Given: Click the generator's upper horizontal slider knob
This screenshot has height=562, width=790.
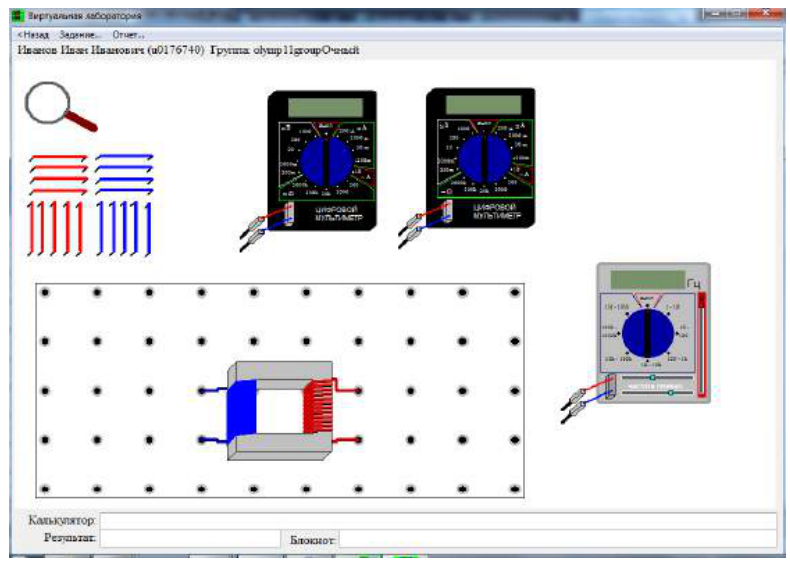Looking at the screenshot, I should tap(652, 377).
